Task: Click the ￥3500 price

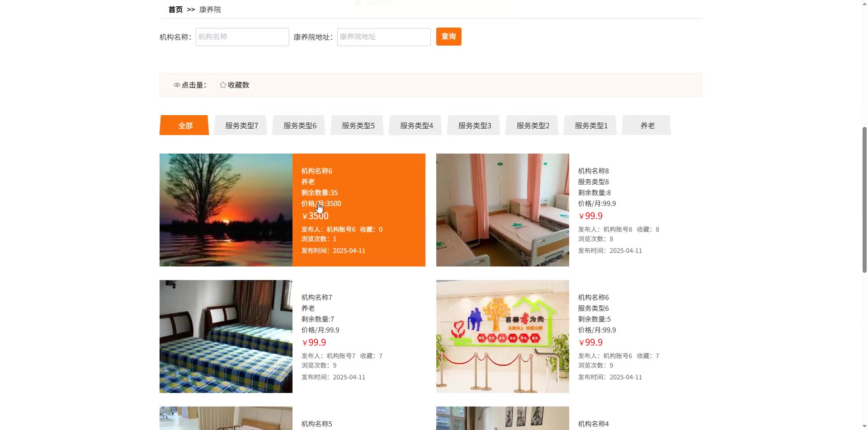Action: coord(315,216)
